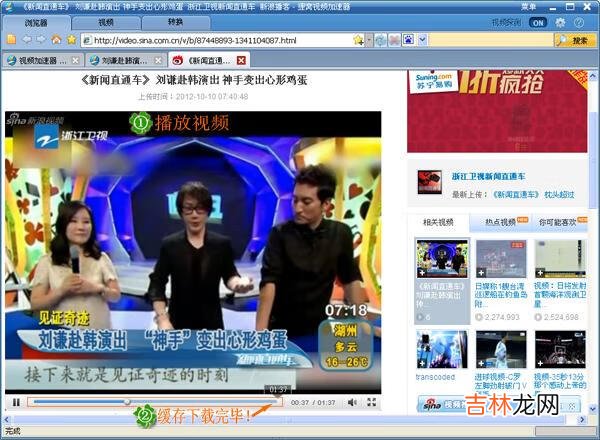Select the 热点视频 sidebar tab

point(500,222)
